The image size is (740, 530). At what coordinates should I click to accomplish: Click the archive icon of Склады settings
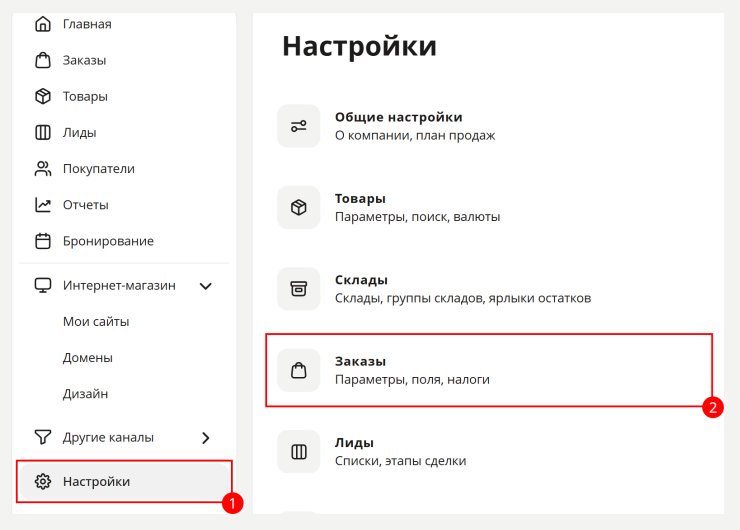pos(299,289)
